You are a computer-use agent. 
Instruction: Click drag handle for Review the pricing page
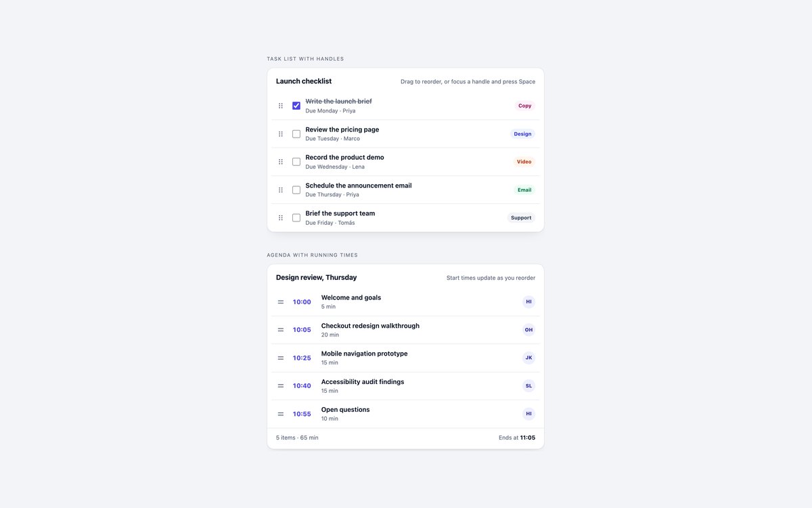click(281, 134)
